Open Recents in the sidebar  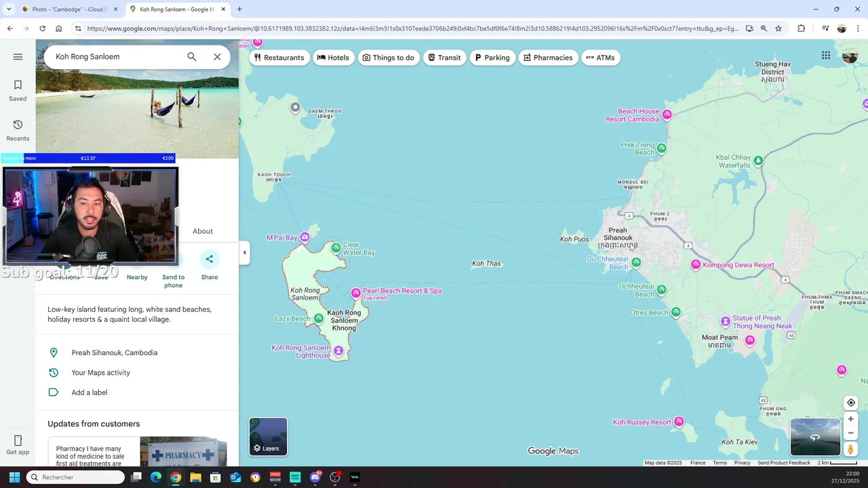(x=18, y=130)
